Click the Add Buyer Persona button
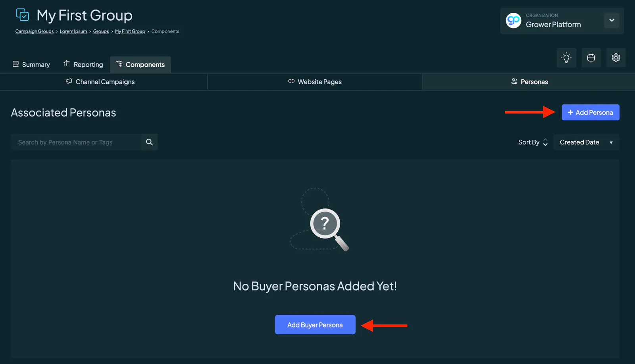Image resolution: width=635 pixels, height=364 pixels. [315, 325]
